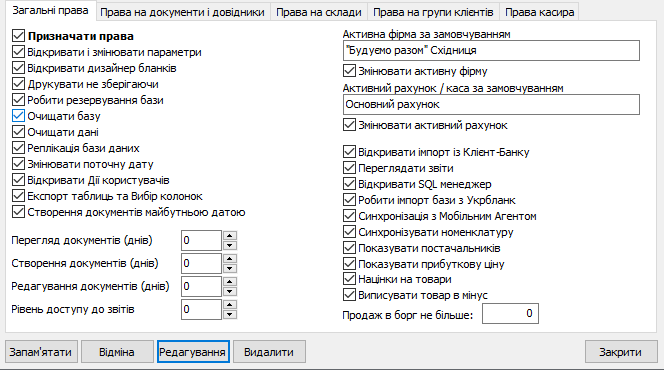
Task: Click the Продаж в борг amount field
Action: click(510, 314)
